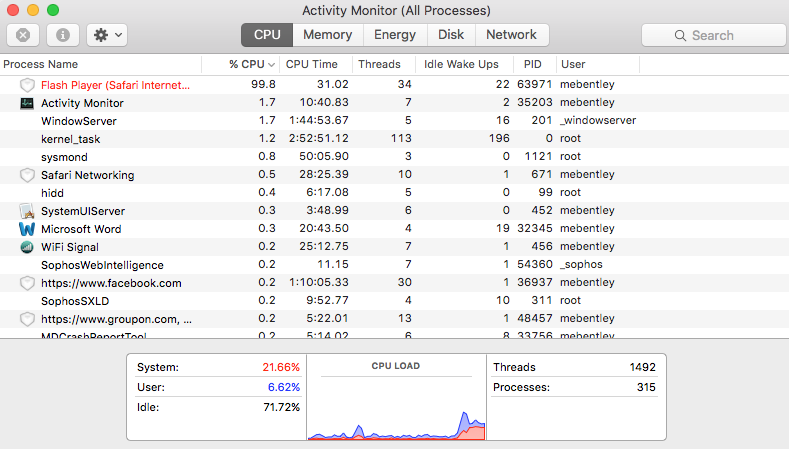
Task: Toggle the % CPU sort arrow
Action: (271, 65)
